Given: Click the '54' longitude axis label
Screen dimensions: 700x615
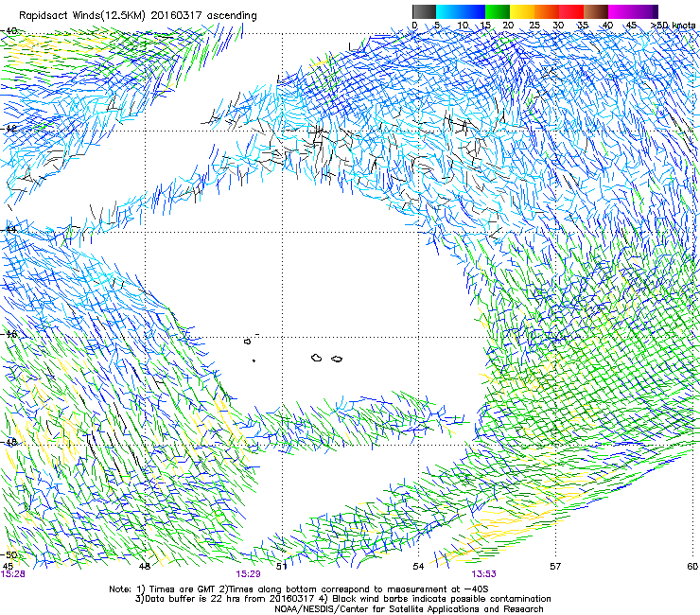Looking at the screenshot, I should [x=418, y=566].
